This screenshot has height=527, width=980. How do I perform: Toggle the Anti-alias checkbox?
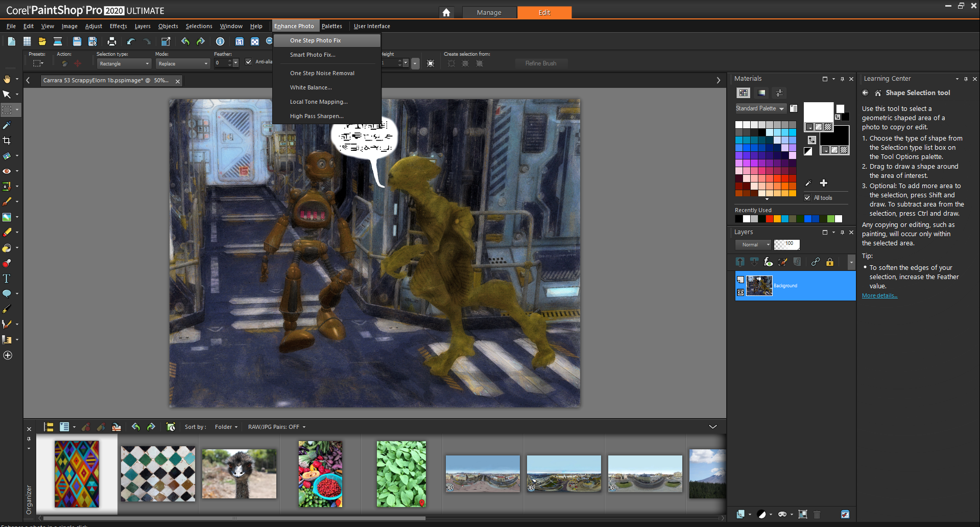249,62
